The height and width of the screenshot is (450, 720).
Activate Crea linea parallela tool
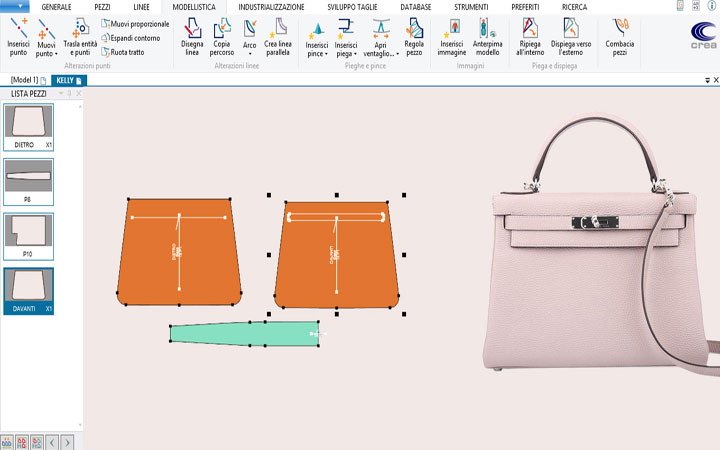coord(277,34)
